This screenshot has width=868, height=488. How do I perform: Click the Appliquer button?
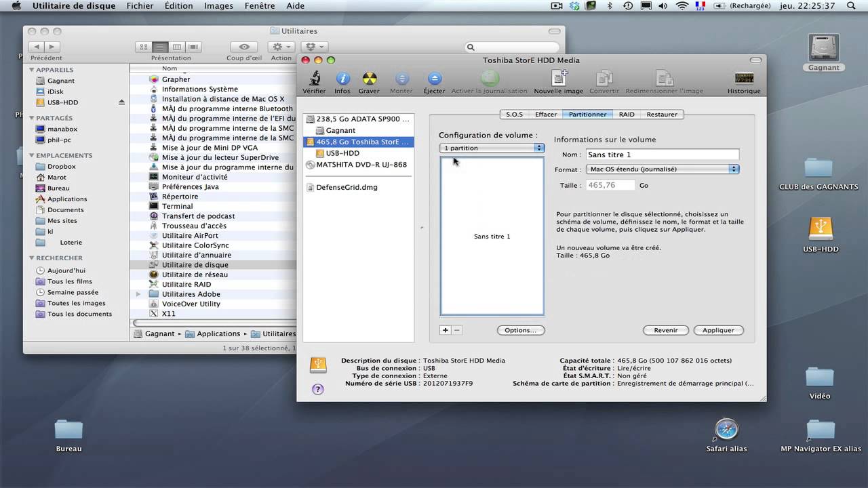click(x=718, y=330)
